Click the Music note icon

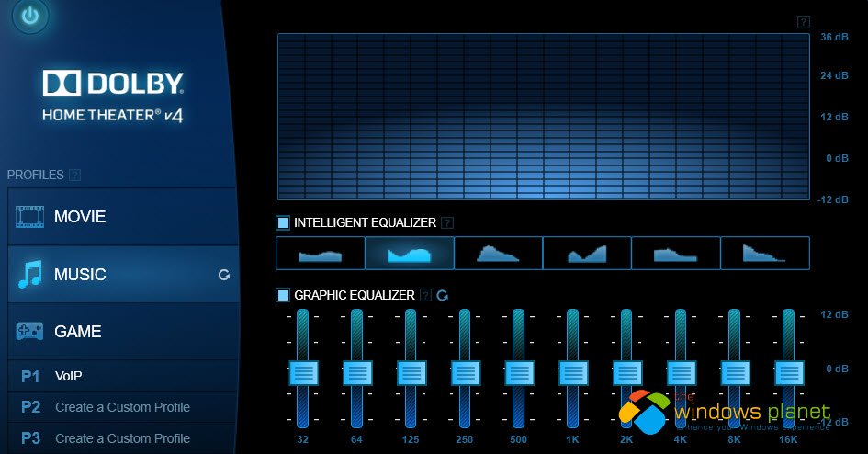point(30,275)
